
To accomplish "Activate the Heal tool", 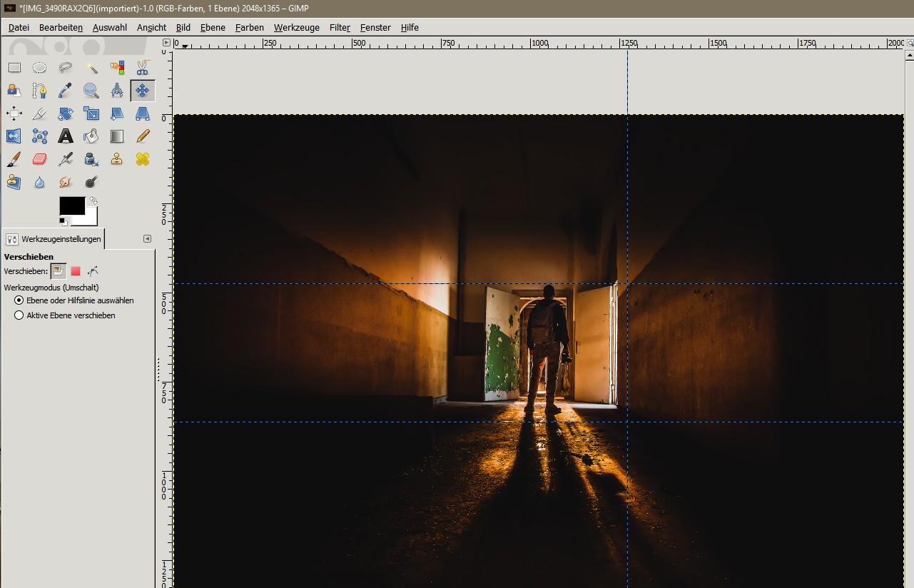I will click(143, 158).
